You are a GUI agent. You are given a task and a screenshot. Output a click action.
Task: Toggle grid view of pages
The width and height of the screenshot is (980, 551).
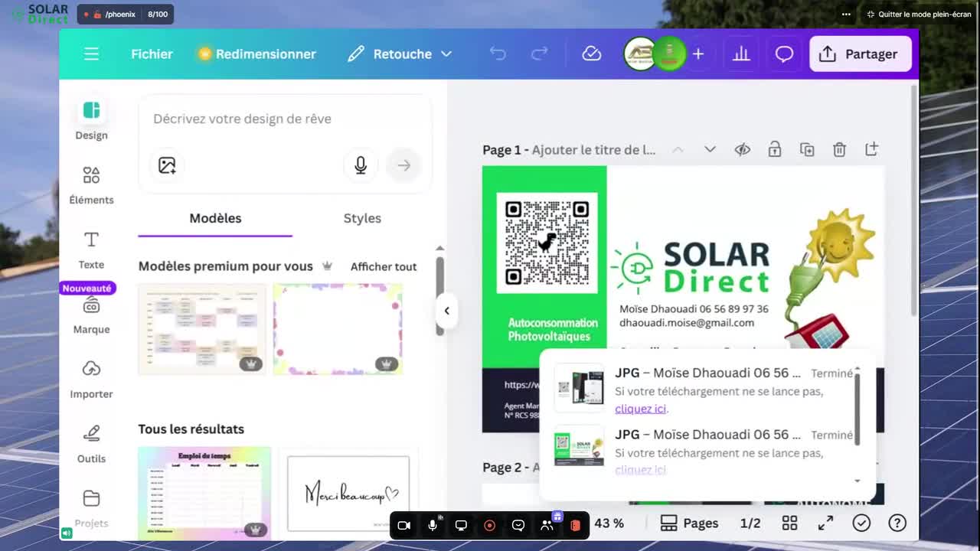(789, 523)
